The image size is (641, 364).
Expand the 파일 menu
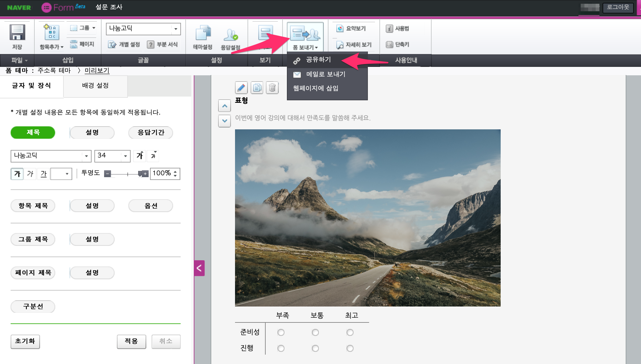20,60
